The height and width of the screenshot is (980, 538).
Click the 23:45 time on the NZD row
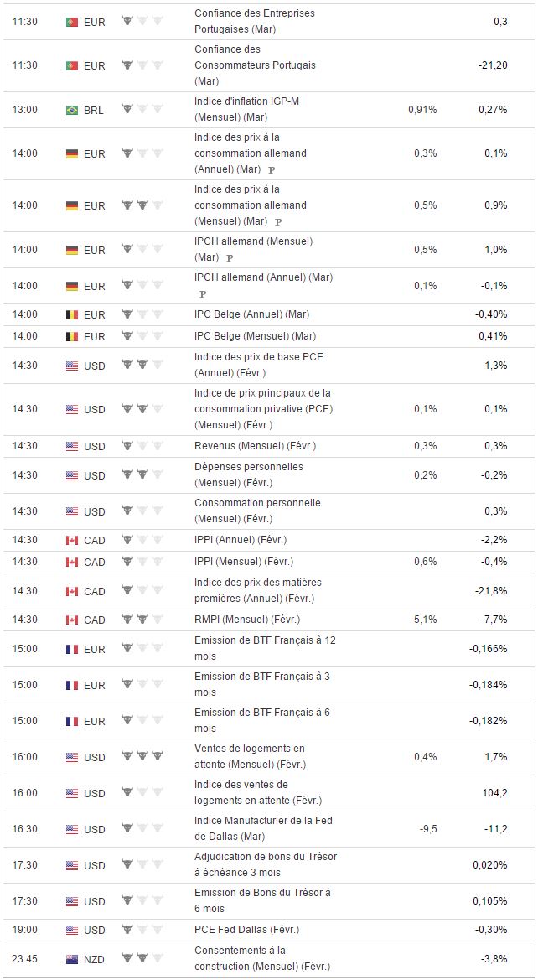25,958
